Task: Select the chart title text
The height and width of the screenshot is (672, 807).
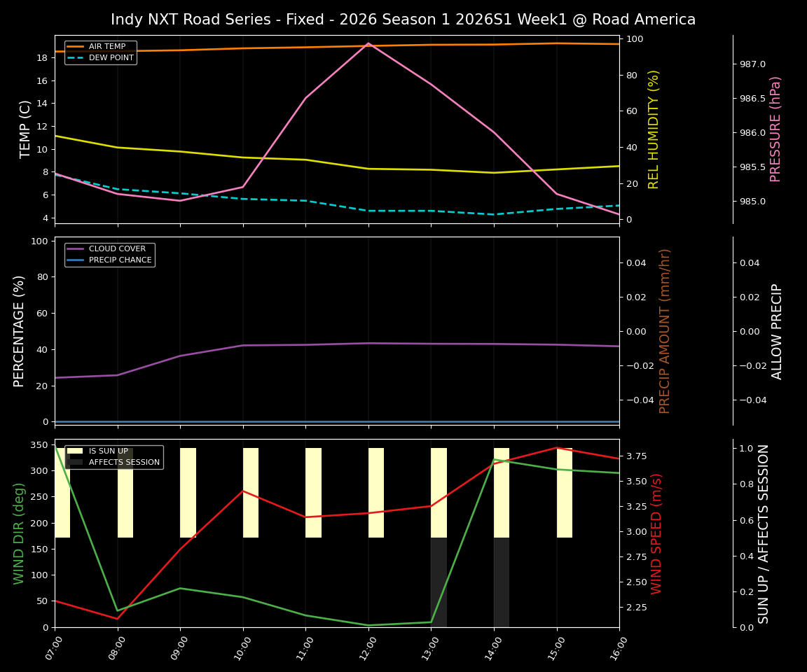Action: click(403, 19)
